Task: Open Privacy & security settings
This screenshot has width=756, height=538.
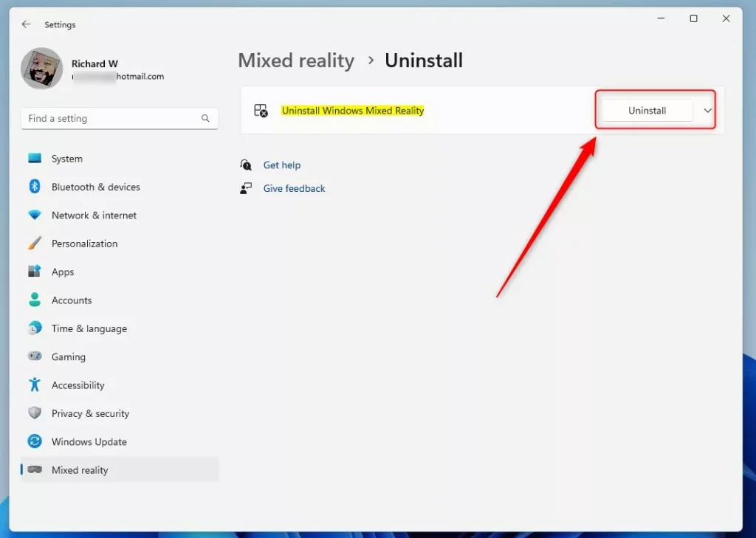Action: [x=120, y=413]
